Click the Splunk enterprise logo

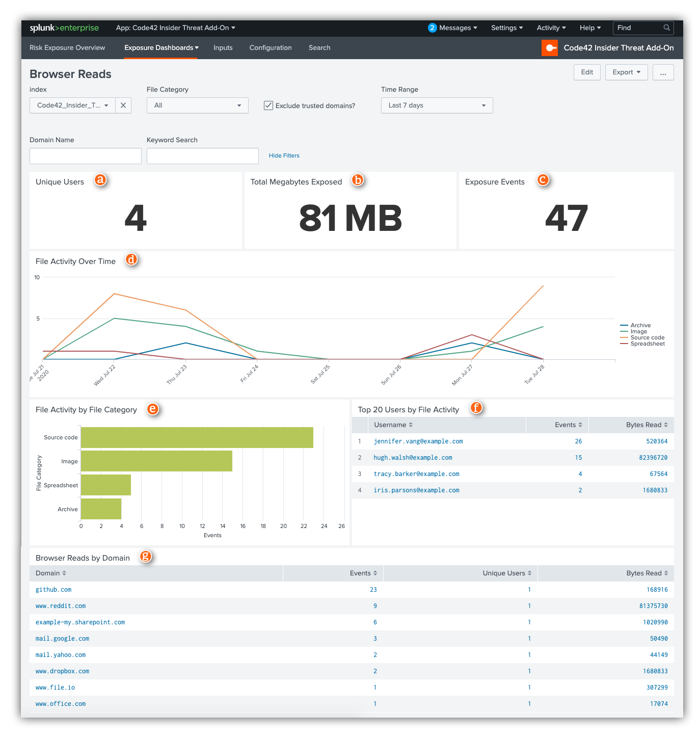click(64, 28)
